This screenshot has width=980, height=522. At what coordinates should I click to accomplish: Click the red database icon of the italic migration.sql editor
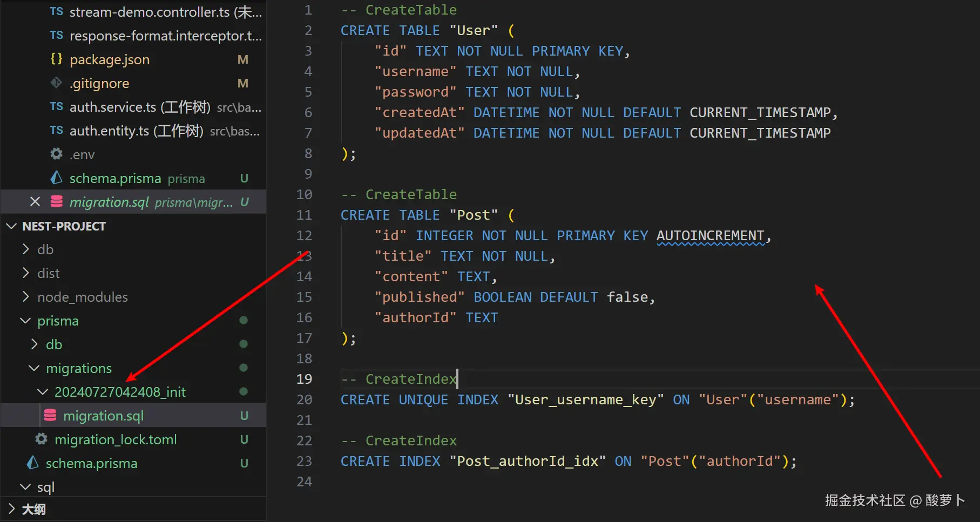pyautogui.click(x=57, y=201)
